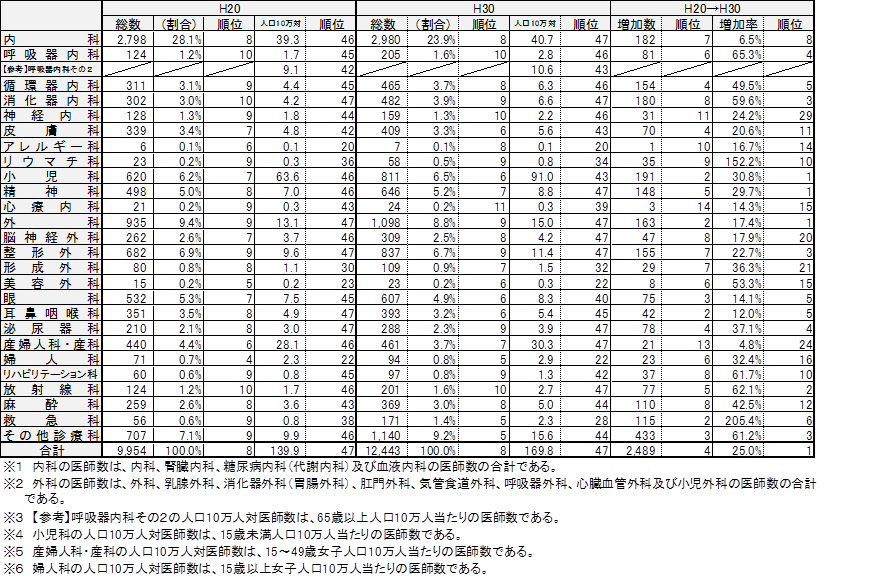
Task: Select the リハビリテーション科 row label
Action: point(51,374)
